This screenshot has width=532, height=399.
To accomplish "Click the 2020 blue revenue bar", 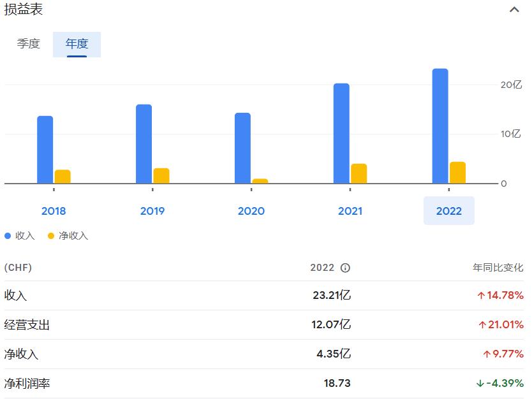I will pyautogui.click(x=242, y=148).
